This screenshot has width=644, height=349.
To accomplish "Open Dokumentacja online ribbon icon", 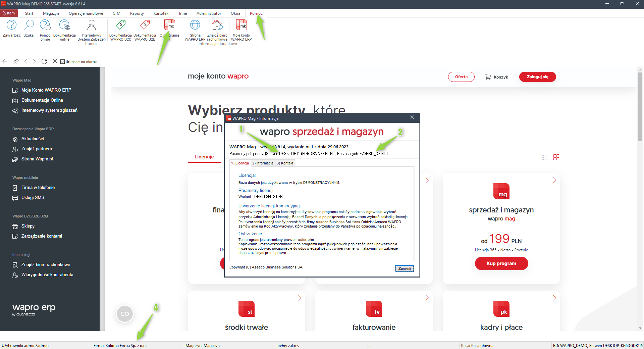I will pos(64,25).
